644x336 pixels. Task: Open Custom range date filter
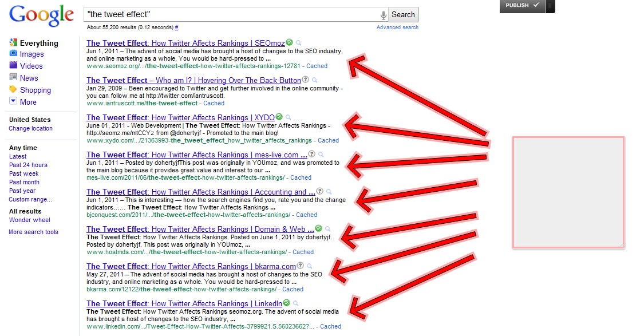point(30,200)
